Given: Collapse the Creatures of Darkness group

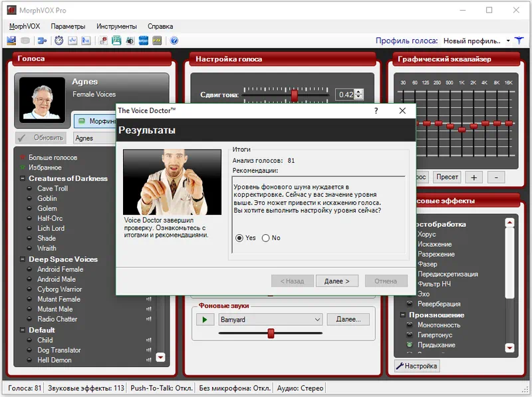Looking at the screenshot, I should [22, 178].
